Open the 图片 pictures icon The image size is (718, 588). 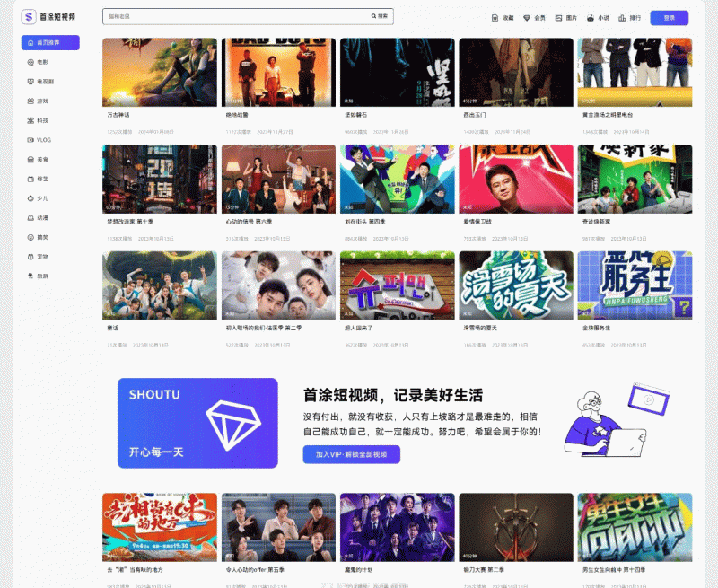[x=558, y=18]
